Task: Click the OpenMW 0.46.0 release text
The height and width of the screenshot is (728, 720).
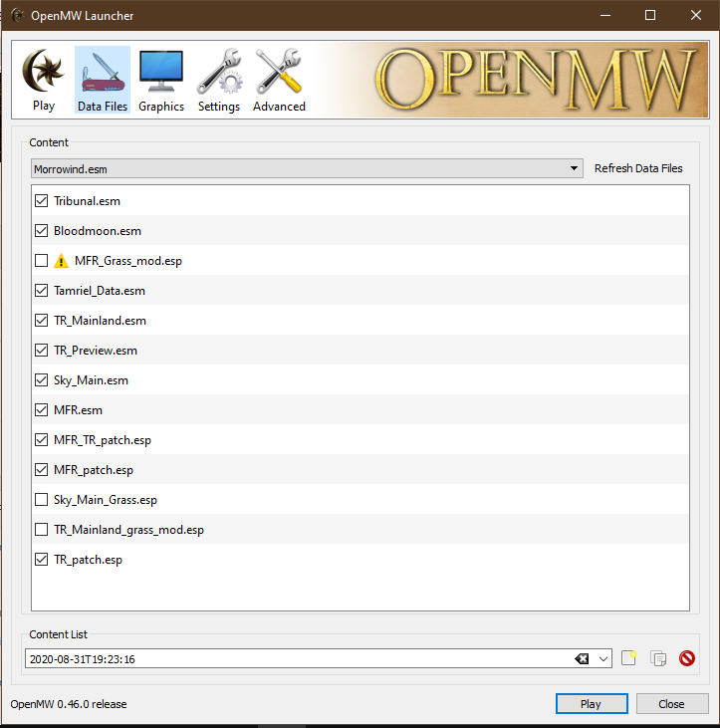Action: (69, 704)
